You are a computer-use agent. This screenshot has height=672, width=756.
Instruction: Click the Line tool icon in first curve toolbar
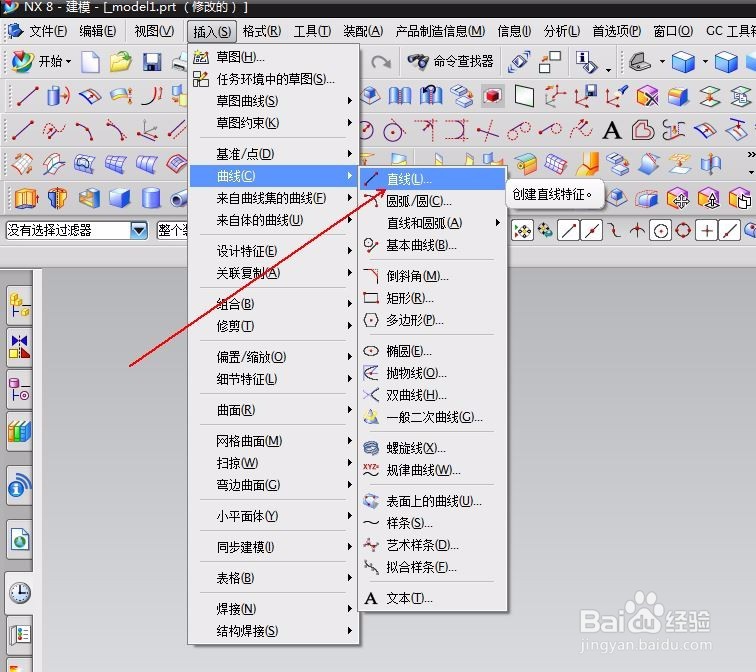click(x=27, y=95)
